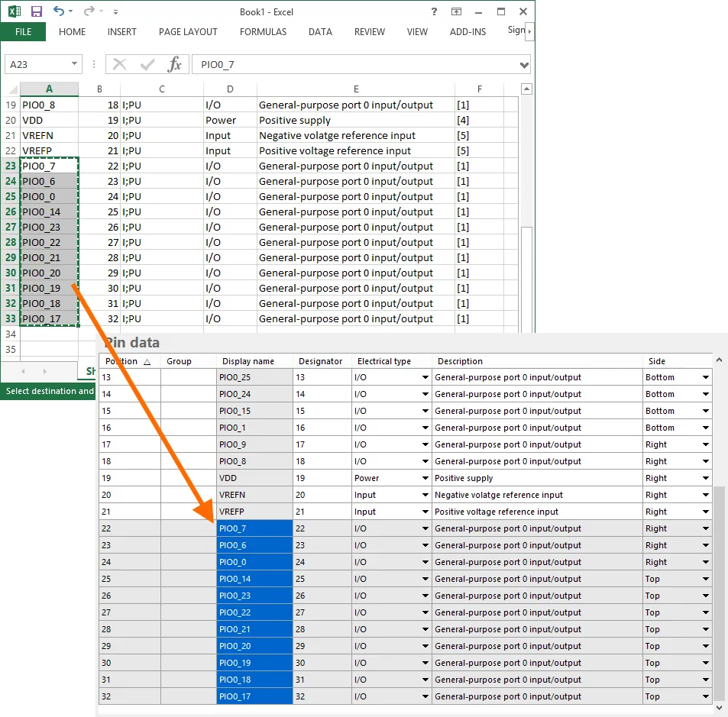Screen dimensions: 728x717
Task: Click the Pin data vertical scrollbar thumb
Action: click(719, 592)
